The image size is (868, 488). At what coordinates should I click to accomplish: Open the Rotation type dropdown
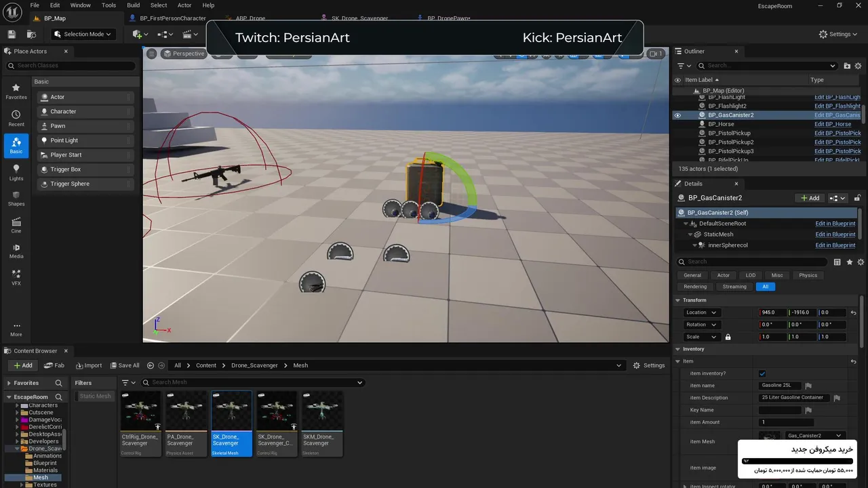coord(701,325)
